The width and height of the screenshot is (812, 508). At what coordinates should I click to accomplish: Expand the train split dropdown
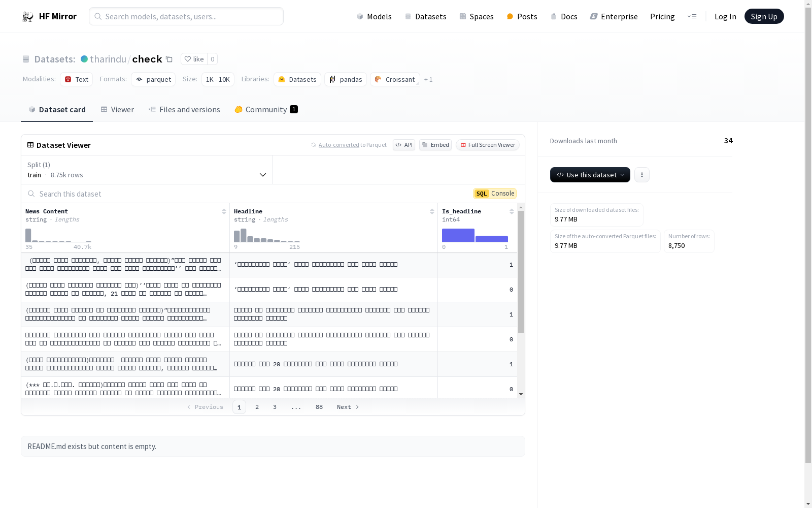[x=147, y=170]
